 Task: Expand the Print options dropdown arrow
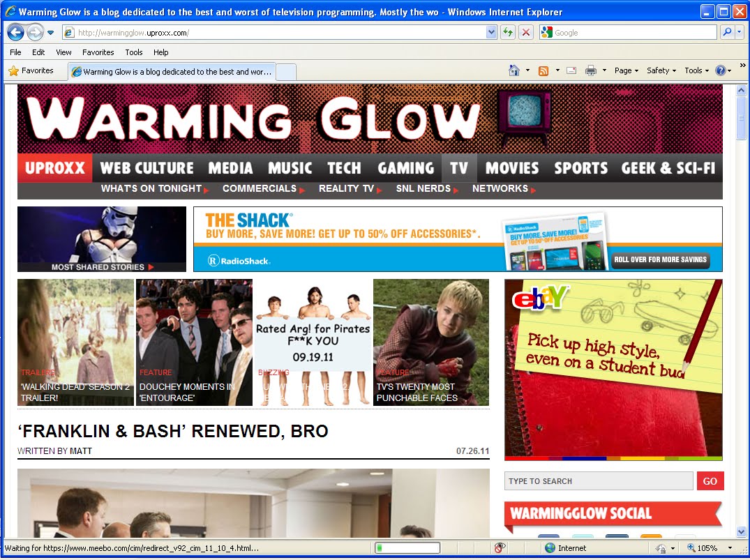604,70
